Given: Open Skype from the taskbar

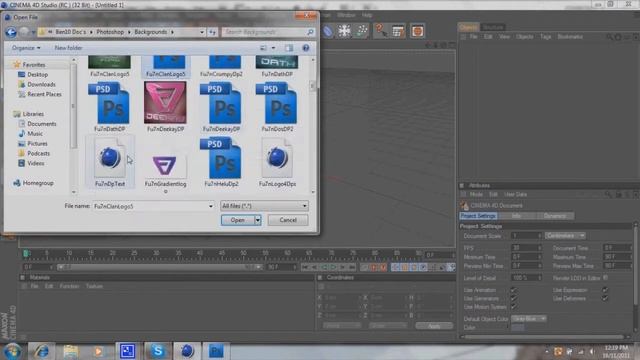Looking at the screenshot, I should tap(158, 351).
